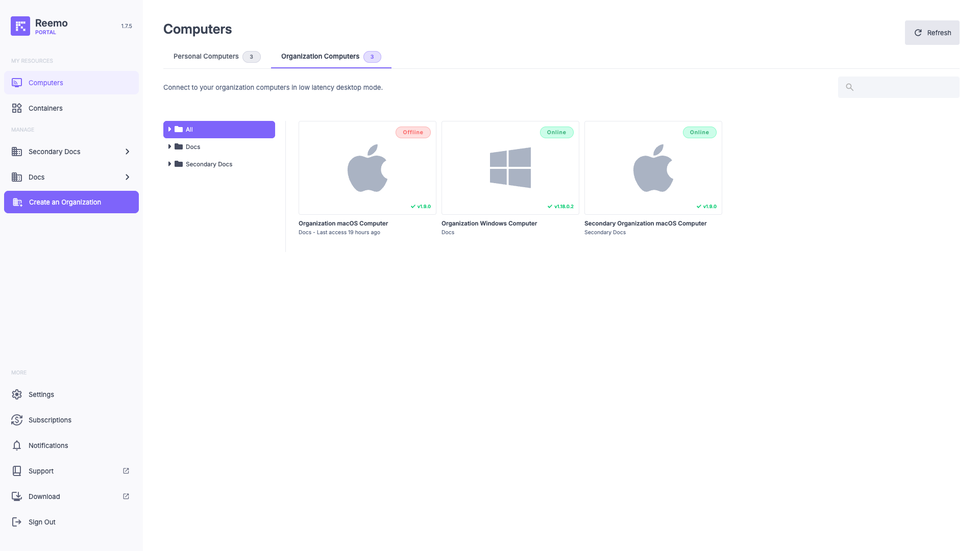Screen dimensions: 980x551
Task: Expand the Docs organization sidebar chevron
Action: [x=127, y=177]
